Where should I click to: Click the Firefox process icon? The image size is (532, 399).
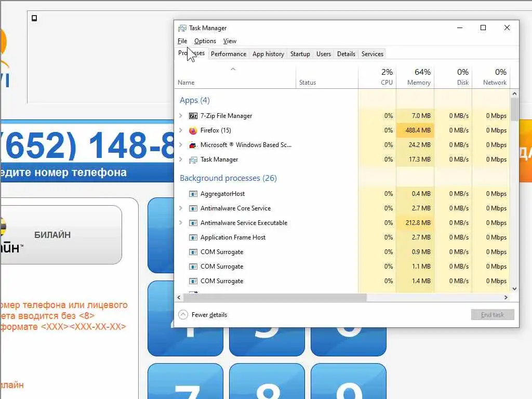pyautogui.click(x=193, y=130)
